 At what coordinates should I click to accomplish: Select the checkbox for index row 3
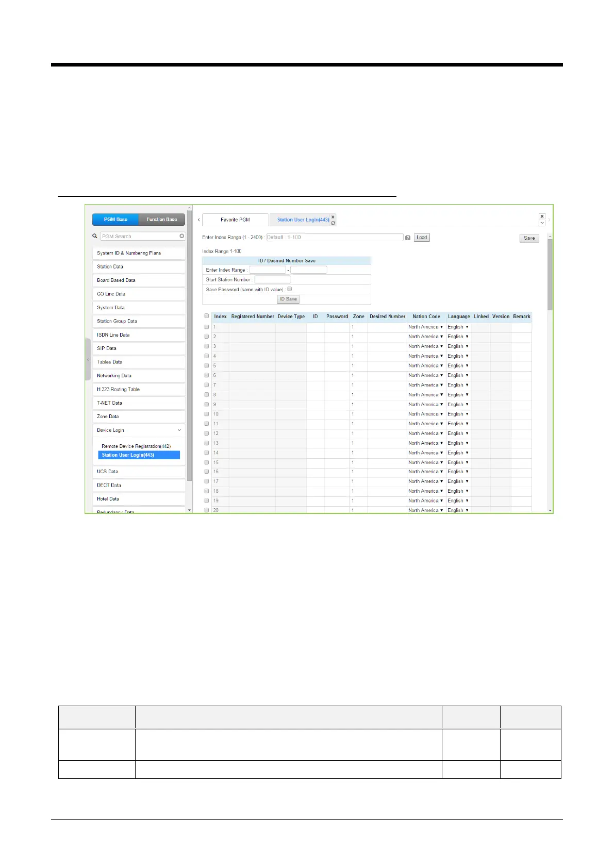click(x=206, y=346)
